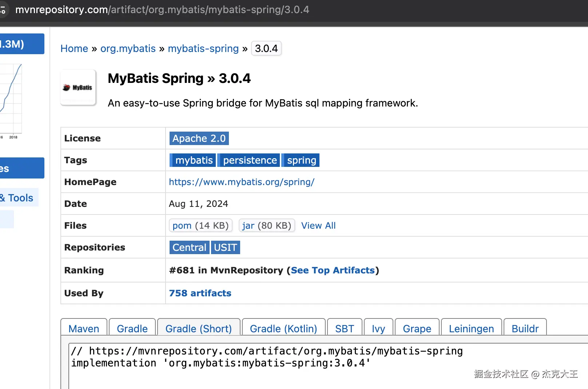Click the site settings icon in address bar
The width and height of the screenshot is (588, 389).
(3, 10)
